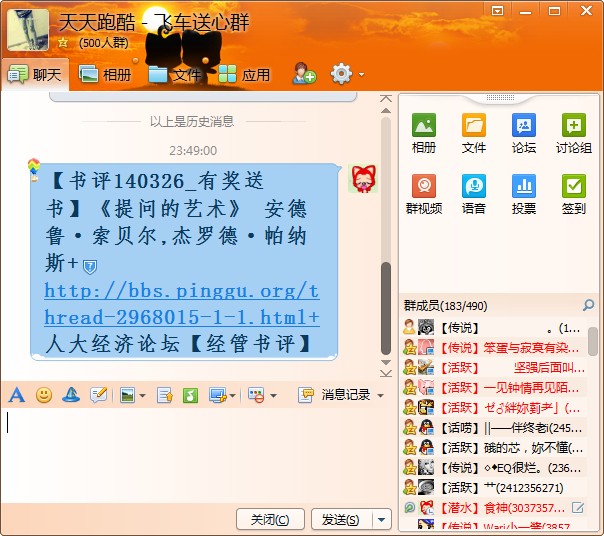Click the chat scrollbar thumb
The height and width of the screenshot is (536, 604).
point(386,308)
